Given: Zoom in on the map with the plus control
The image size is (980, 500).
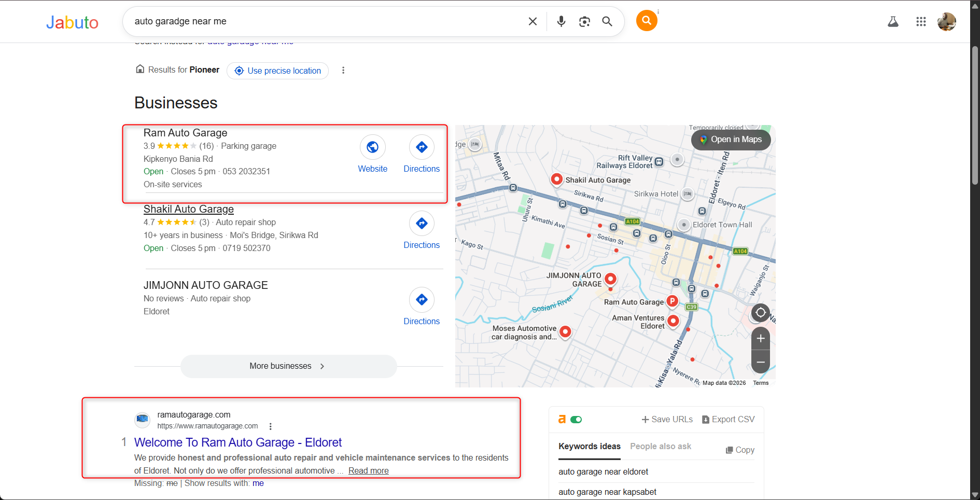Looking at the screenshot, I should point(760,339).
